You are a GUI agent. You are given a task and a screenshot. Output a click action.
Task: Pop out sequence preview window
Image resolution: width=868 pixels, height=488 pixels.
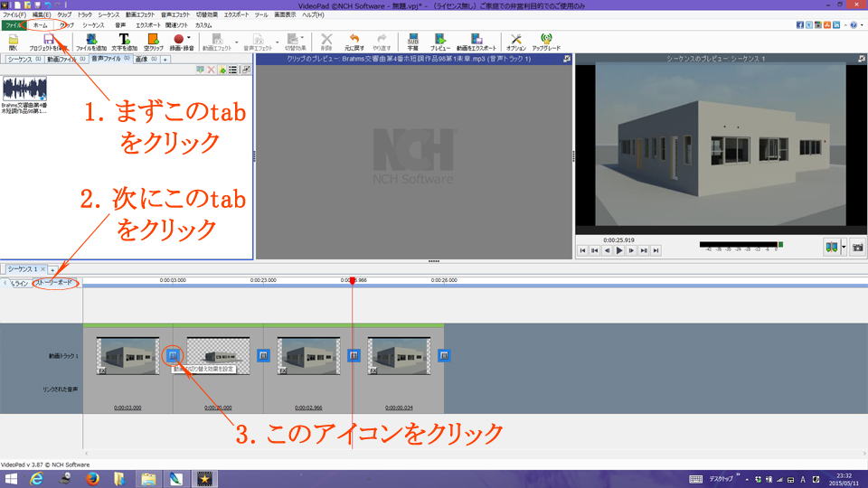click(x=862, y=59)
